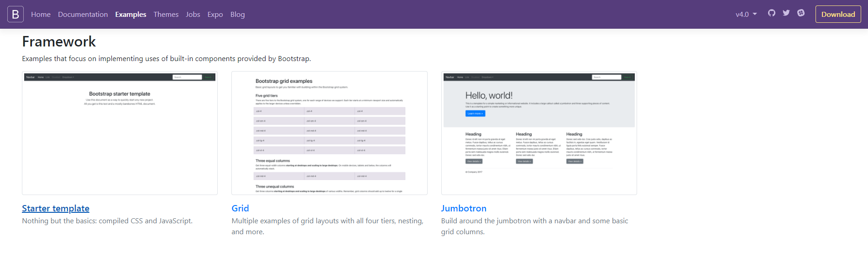
Task: Click the 'Examples that focus on implementing' description
Action: coord(167,59)
